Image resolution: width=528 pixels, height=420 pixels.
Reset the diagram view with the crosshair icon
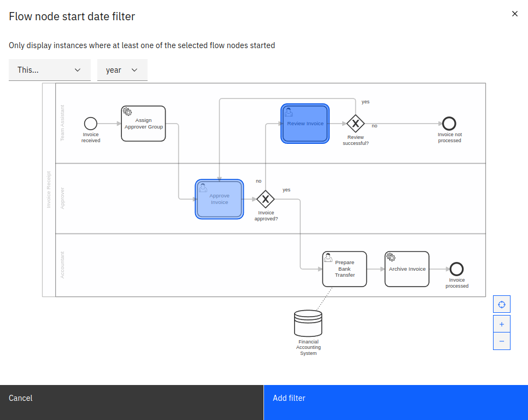click(501, 304)
